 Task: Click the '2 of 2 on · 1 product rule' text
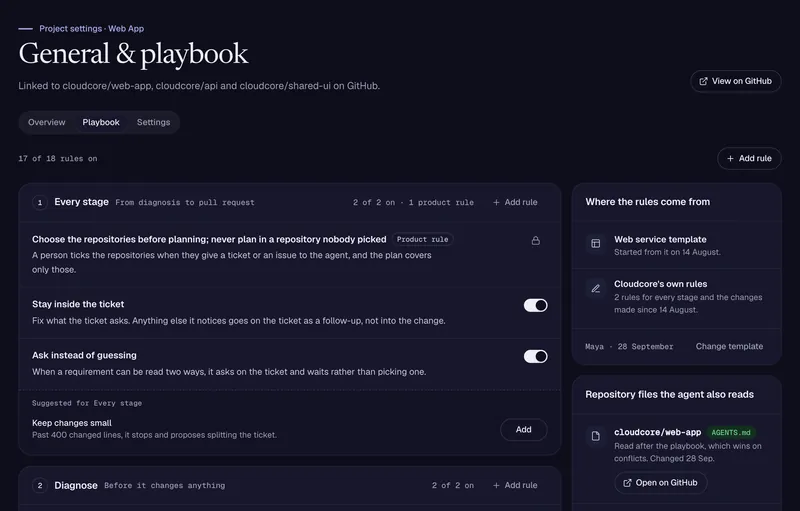pyautogui.click(x=413, y=202)
